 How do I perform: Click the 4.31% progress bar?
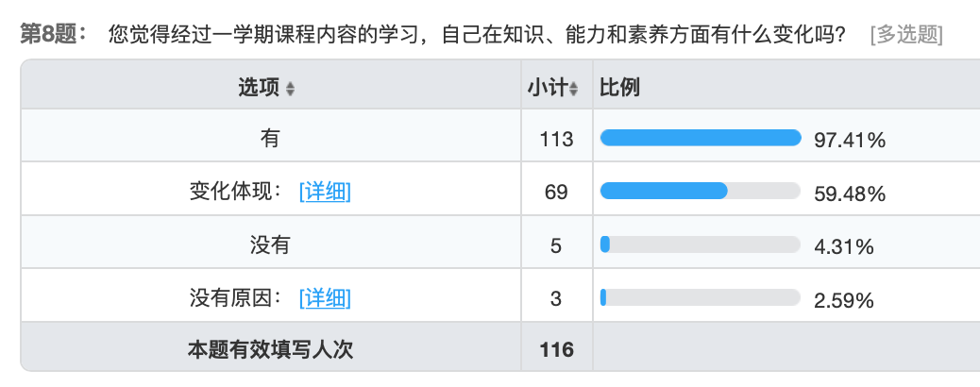[x=701, y=245]
